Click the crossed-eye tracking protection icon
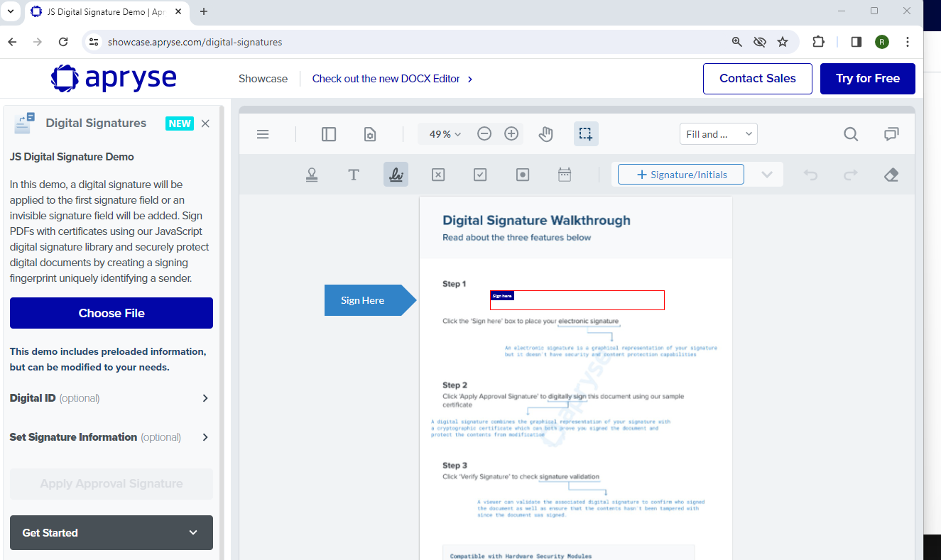The width and height of the screenshot is (941, 560). pos(760,42)
